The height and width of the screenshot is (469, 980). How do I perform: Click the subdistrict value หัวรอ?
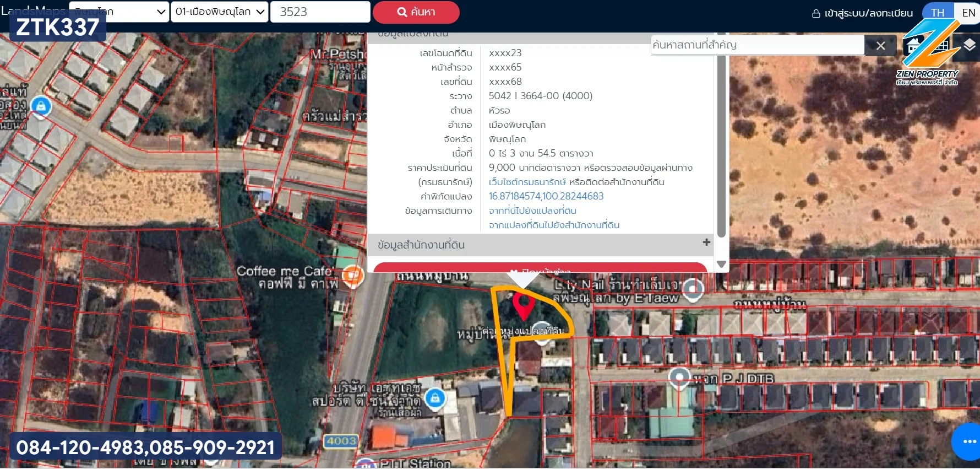pyautogui.click(x=499, y=110)
